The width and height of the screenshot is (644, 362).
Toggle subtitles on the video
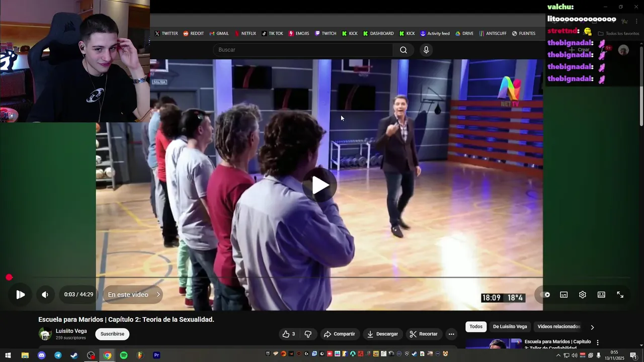point(564,295)
